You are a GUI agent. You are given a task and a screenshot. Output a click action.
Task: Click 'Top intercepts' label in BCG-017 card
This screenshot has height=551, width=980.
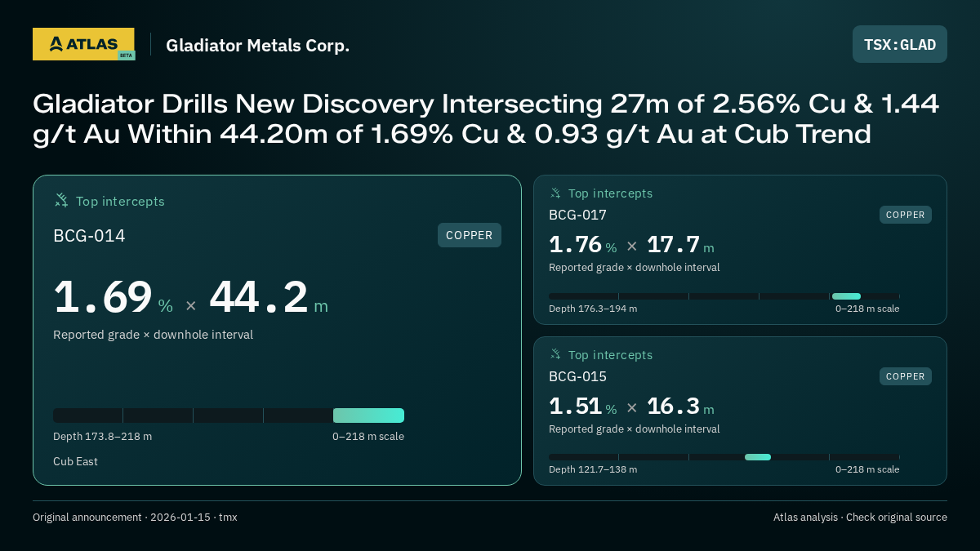[610, 193]
